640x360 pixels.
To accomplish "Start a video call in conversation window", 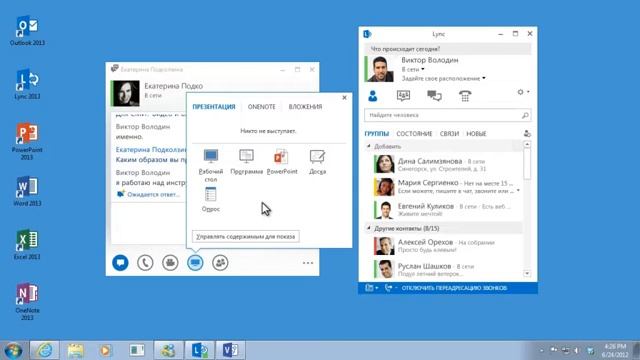I will (170, 262).
